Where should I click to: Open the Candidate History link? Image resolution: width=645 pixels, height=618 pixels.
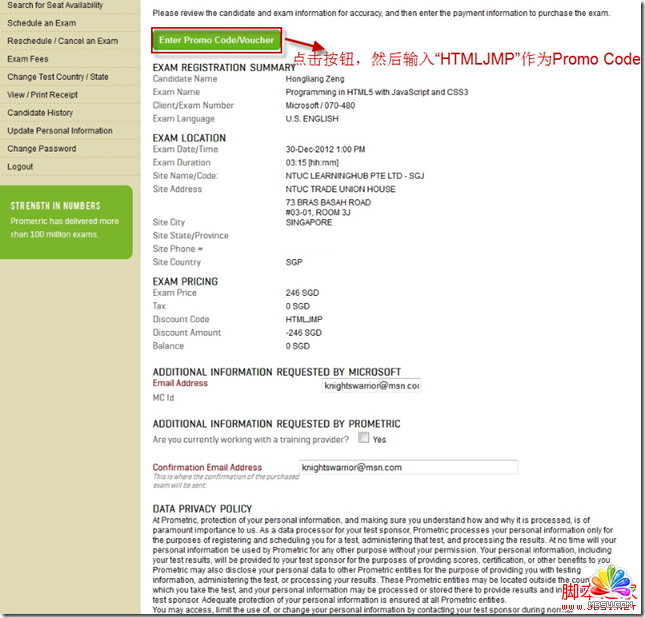coord(40,113)
